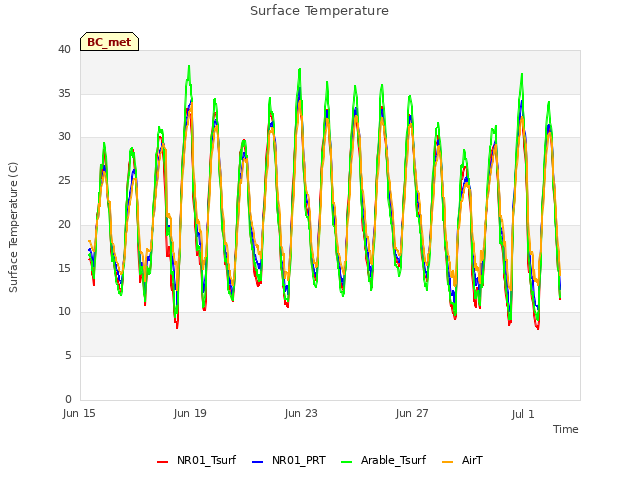Click the blue NR01_PRT legend swatch
Screen dimensions: 640x480
point(258,462)
